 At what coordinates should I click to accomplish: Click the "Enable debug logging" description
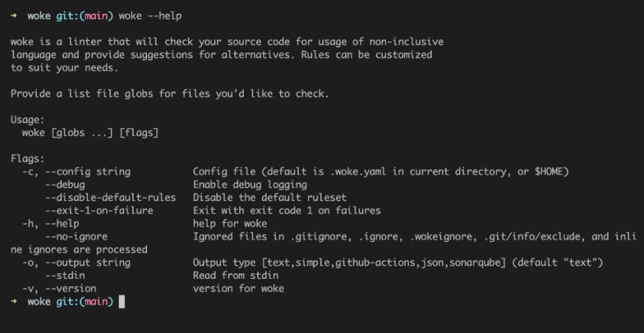click(249, 185)
